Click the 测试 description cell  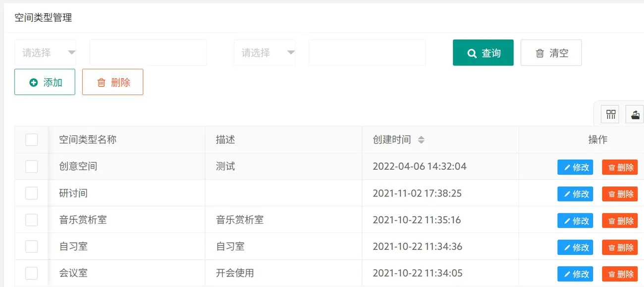coord(284,166)
